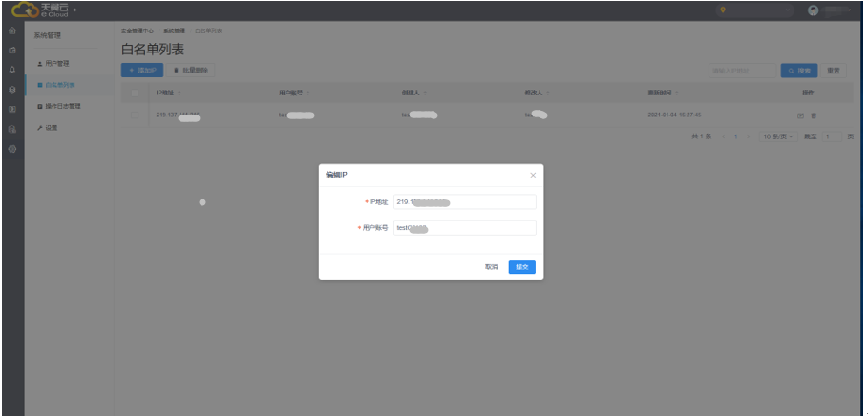Click 取消 in the edit IP dialog

[x=492, y=267]
